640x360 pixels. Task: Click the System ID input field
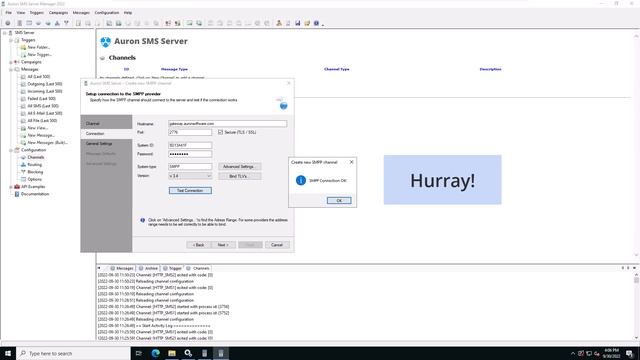coord(190,145)
